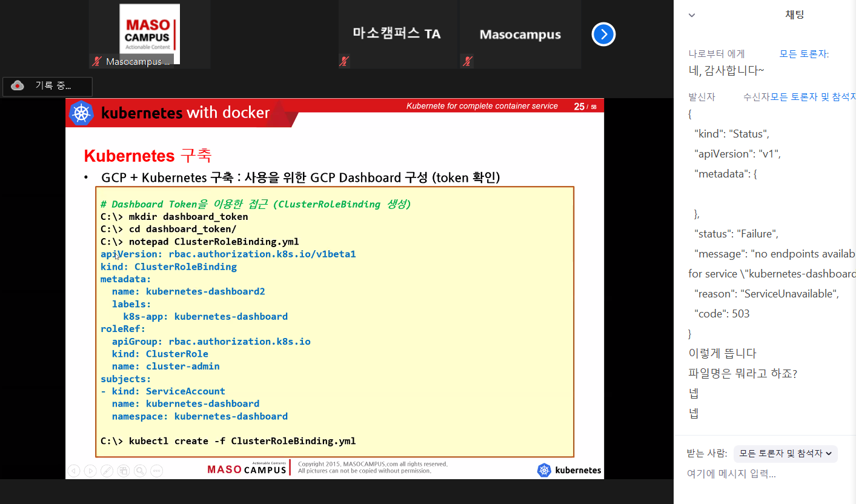Select the 마소캠퍼스 TA participant tile
The height and width of the screenshot is (504, 856).
397,34
